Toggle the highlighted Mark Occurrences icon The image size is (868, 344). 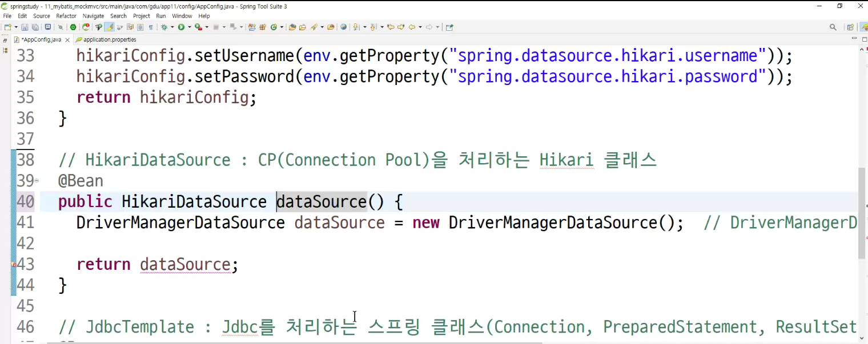pos(109,27)
